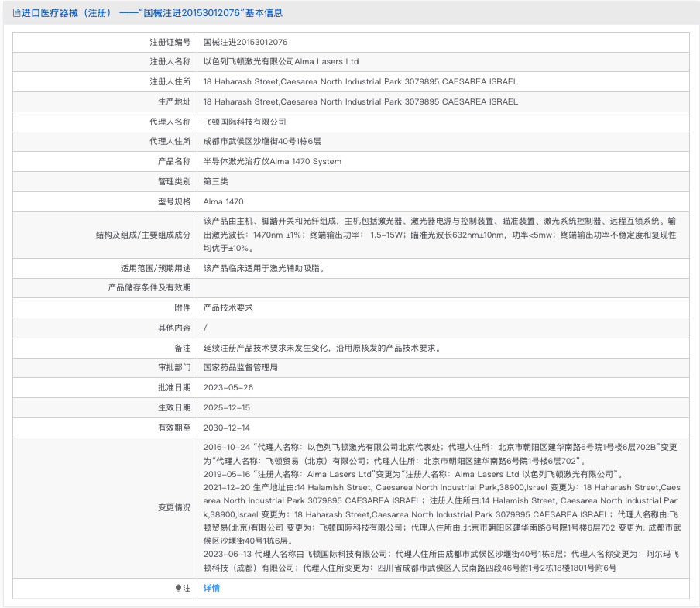Click the 型号规格 value Alma 1470
The image size is (700, 608).
[223, 201]
